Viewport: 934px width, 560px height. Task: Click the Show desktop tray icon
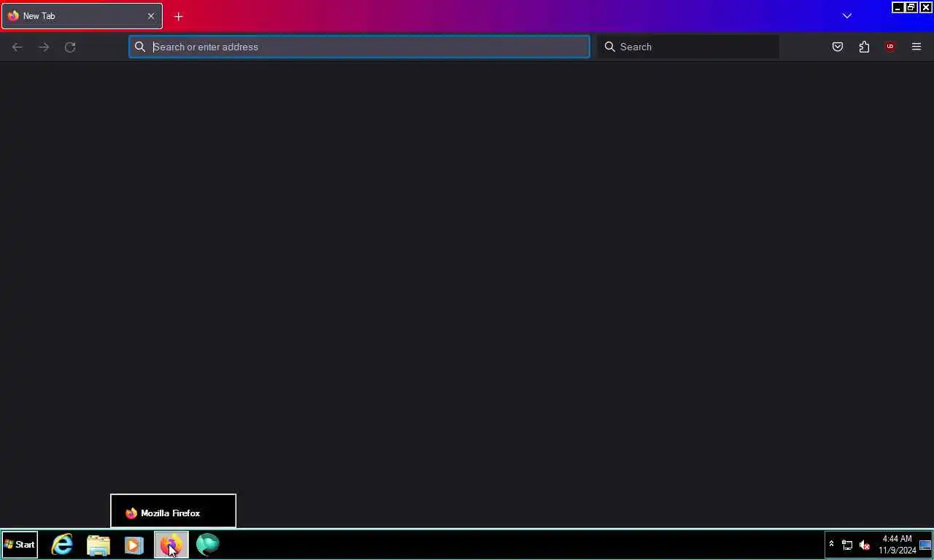pyautogui.click(x=925, y=545)
